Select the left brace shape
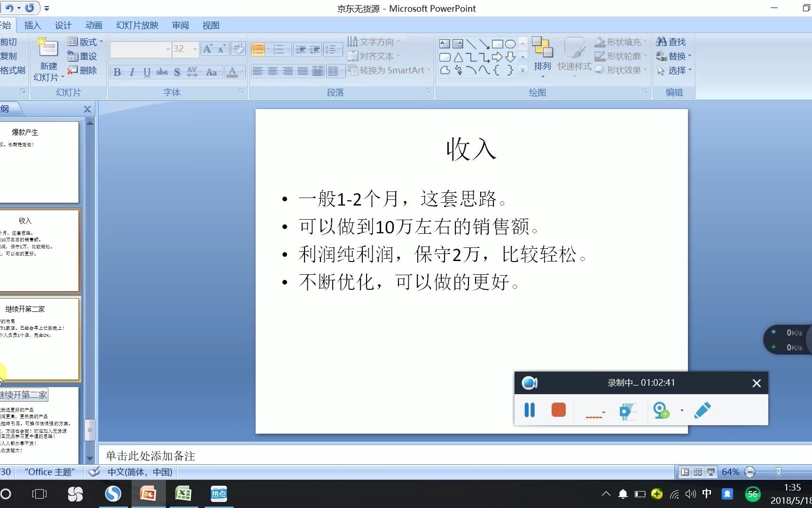Viewport: 812px width, 508px height. click(497, 71)
